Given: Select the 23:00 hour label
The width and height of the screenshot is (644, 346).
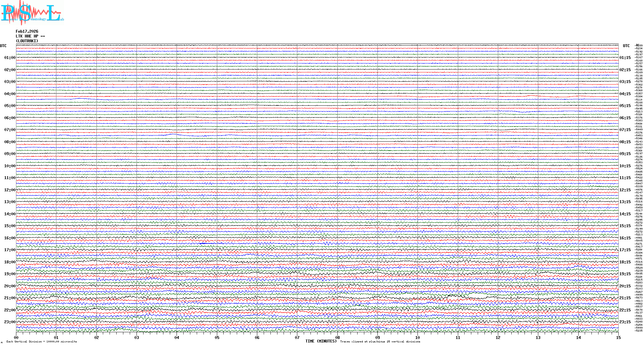Looking at the screenshot, I should pyautogui.click(x=10, y=322).
